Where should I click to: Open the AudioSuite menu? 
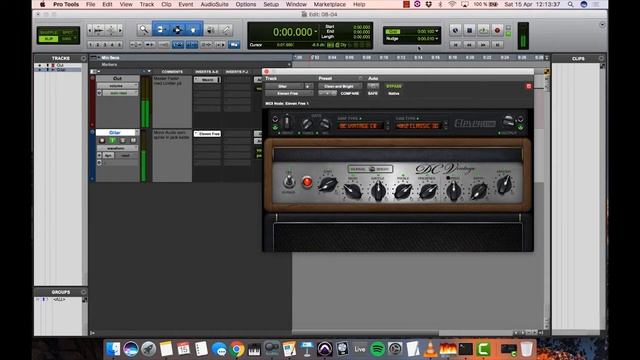214,4
